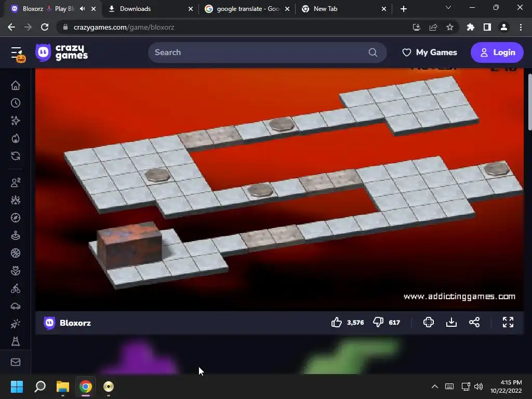Image resolution: width=532 pixels, height=399 pixels.
Task: Click the Bloxorz title link
Action: pos(75,323)
